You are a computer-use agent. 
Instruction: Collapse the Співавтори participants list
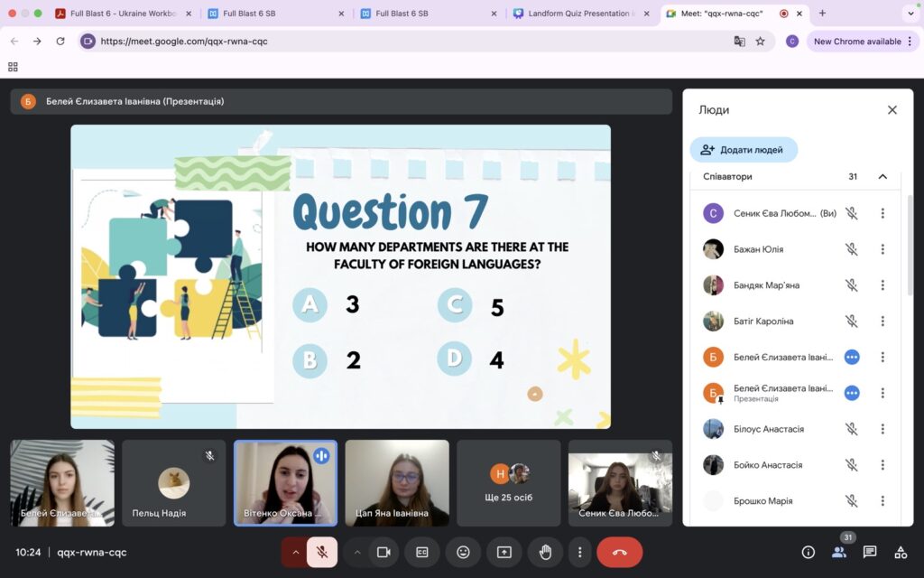(882, 176)
